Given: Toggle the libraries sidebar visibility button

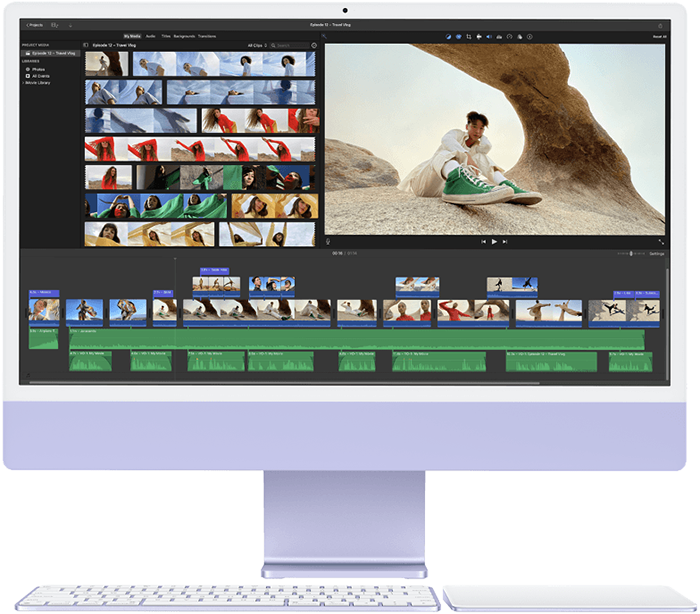Looking at the screenshot, I should click(x=86, y=45).
